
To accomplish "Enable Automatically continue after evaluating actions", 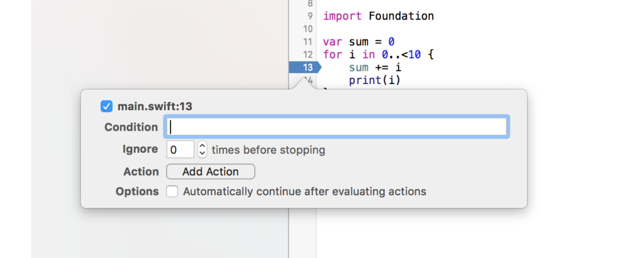I will [172, 191].
